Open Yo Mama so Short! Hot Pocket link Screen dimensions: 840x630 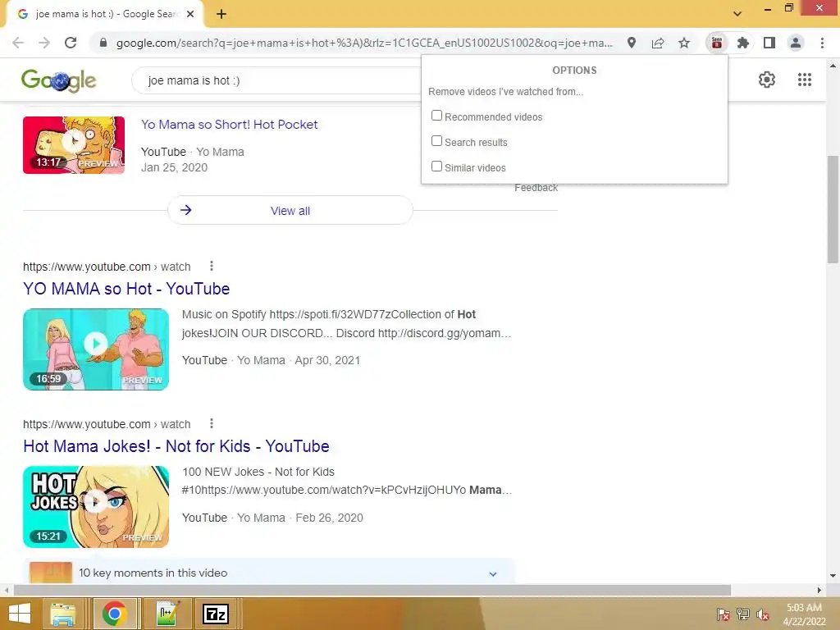click(x=230, y=125)
